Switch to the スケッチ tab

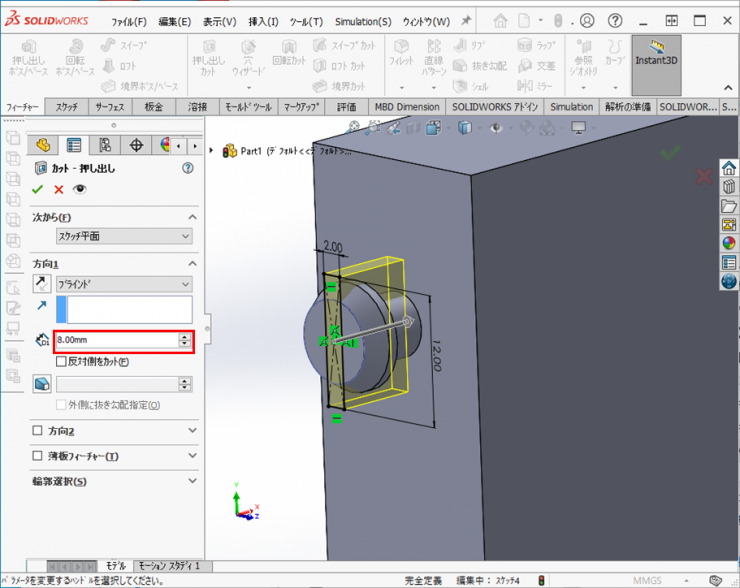pos(67,107)
